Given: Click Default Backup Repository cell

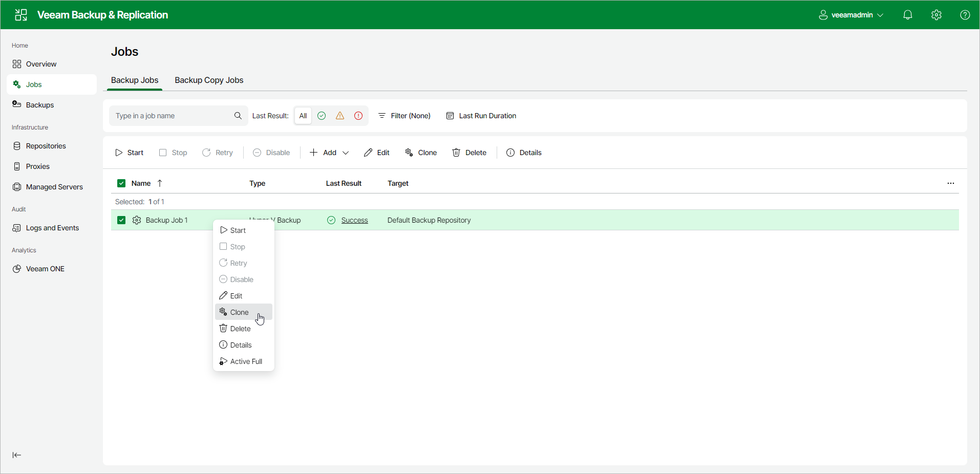Looking at the screenshot, I should [429, 220].
